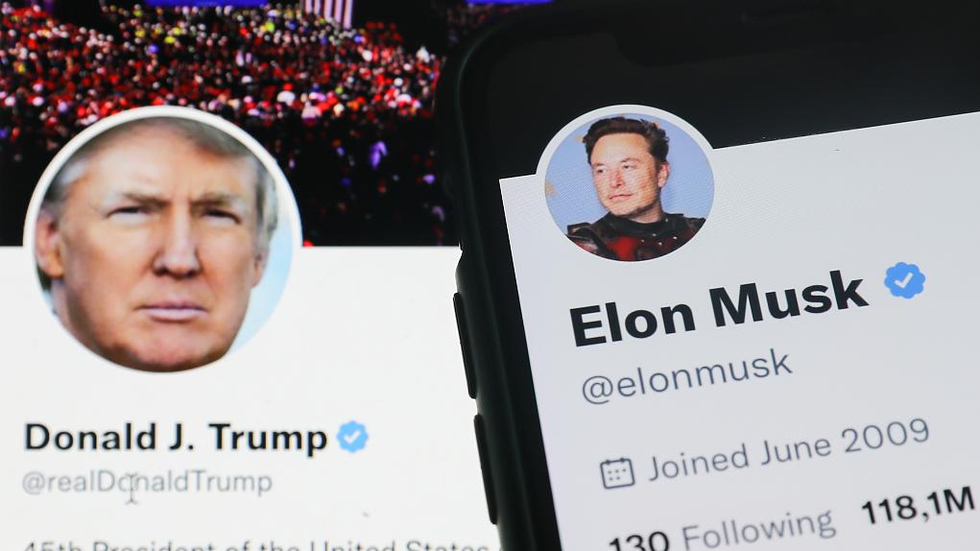Select the Donald J. Trump display name

pyautogui.click(x=176, y=437)
